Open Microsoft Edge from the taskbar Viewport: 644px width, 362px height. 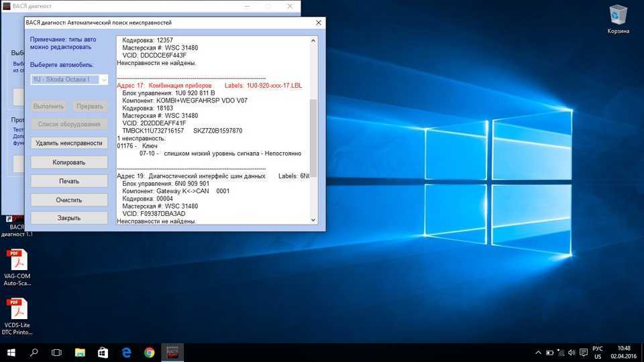click(x=126, y=352)
